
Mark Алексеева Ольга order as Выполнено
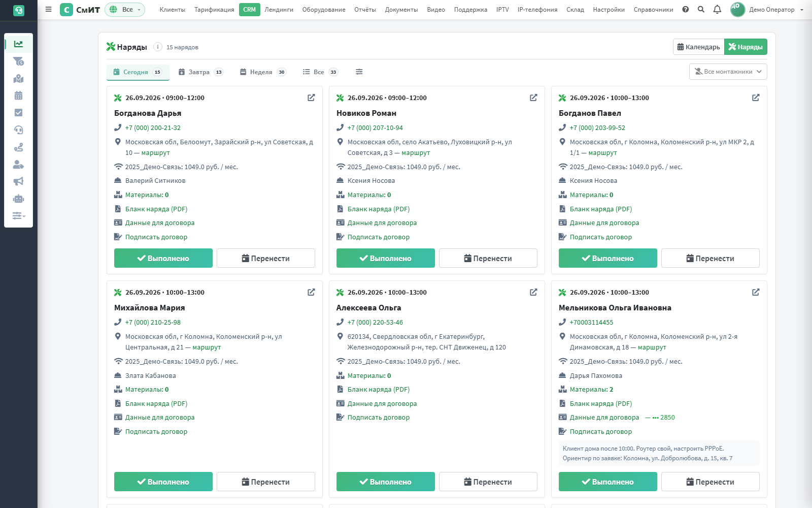click(386, 482)
